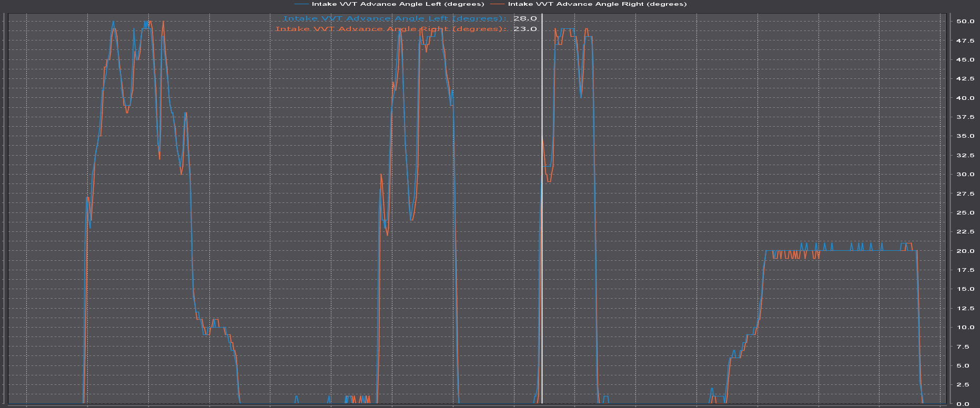Toggle the Intake VVT Advance Angle Left legend entry
The image size is (980, 408).
click(x=398, y=4)
